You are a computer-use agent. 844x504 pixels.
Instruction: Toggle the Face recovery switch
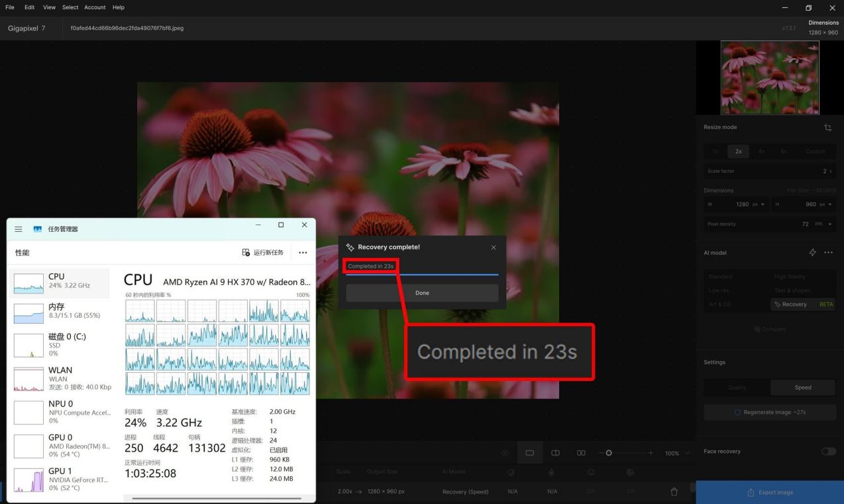(828, 452)
